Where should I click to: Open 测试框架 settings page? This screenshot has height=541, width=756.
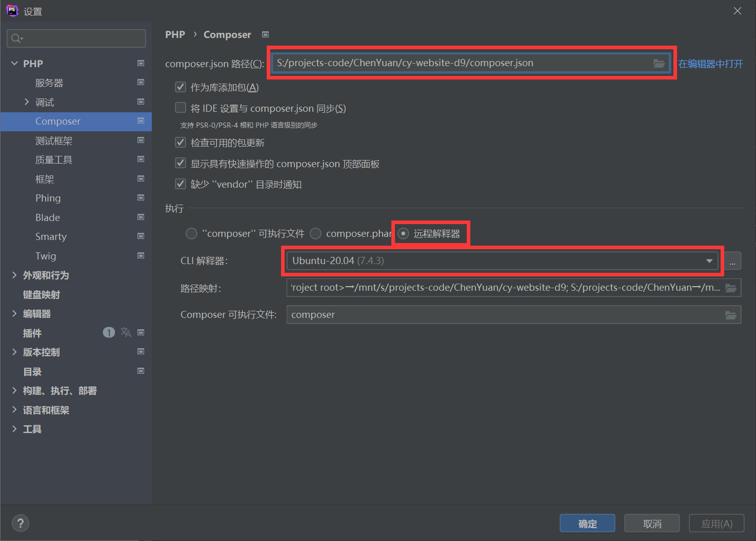pyautogui.click(x=54, y=141)
